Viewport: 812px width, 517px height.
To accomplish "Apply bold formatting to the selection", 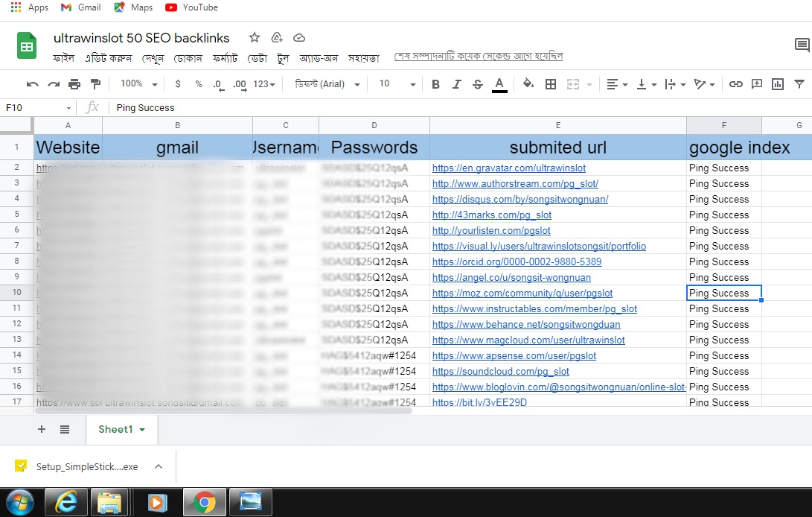I will (x=435, y=84).
